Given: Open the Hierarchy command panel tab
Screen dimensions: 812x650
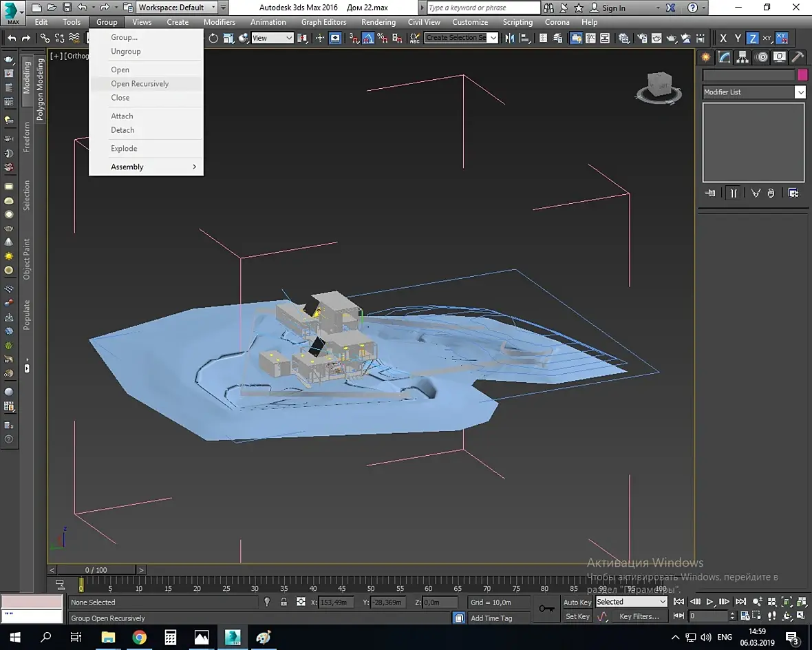Looking at the screenshot, I should coord(742,57).
